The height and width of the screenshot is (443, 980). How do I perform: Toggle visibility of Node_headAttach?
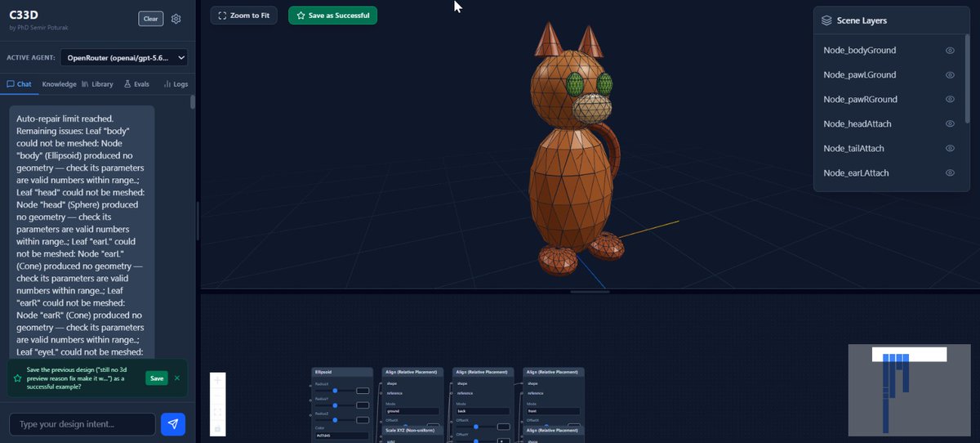coord(950,123)
